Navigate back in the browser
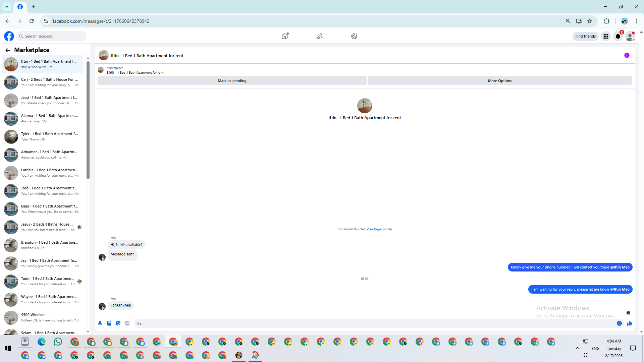This screenshot has width=644, height=362. pos(7,21)
